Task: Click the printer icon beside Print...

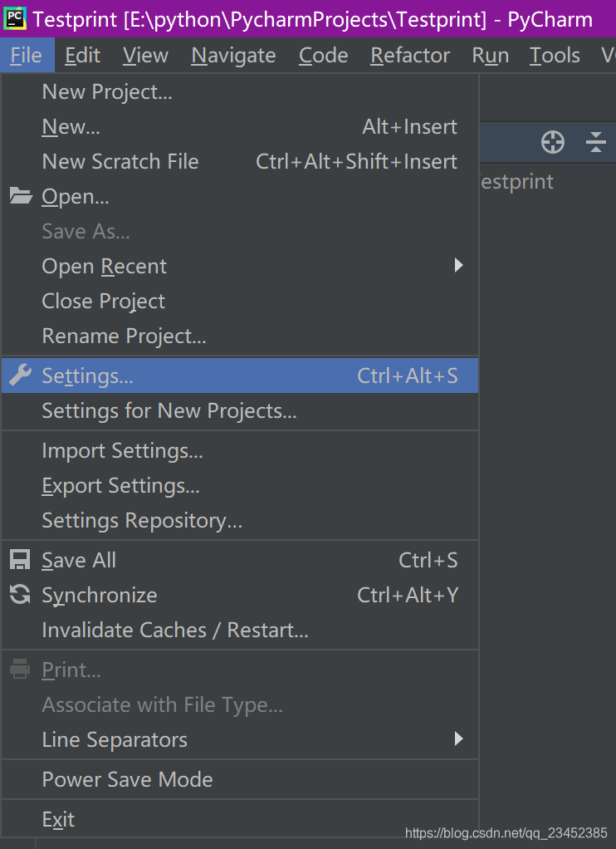Action: [x=21, y=669]
